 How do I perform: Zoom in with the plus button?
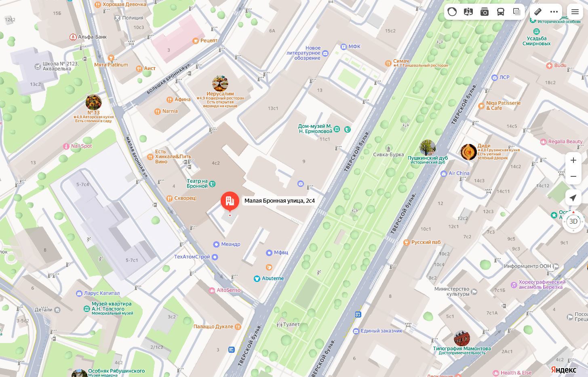click(x=573, y=160)
